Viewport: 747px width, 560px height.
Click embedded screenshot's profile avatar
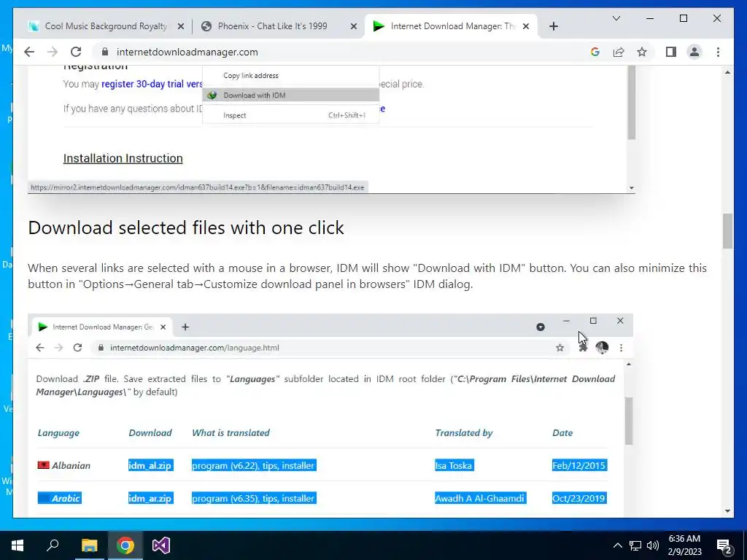pyautogui.click(x=602, y=348)
